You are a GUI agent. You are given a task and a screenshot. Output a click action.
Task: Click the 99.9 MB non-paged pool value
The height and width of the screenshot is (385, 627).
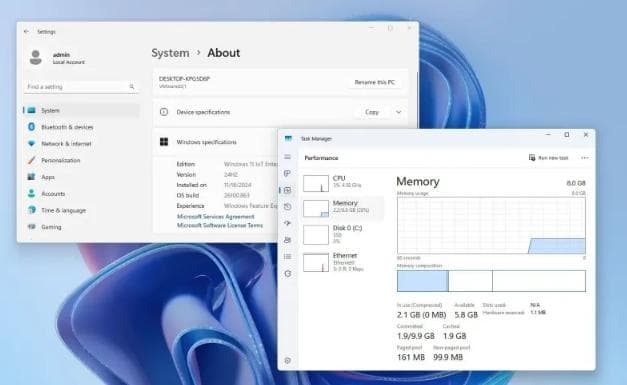448,357
